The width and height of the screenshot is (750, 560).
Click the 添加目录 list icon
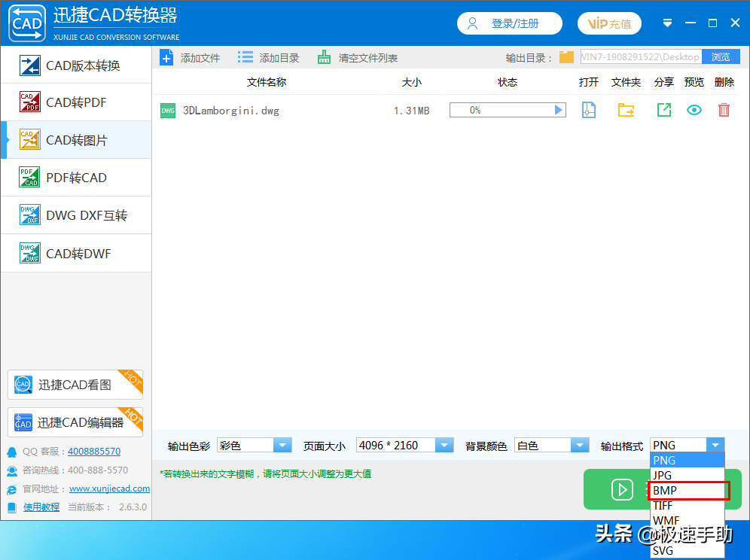[245, 58]
